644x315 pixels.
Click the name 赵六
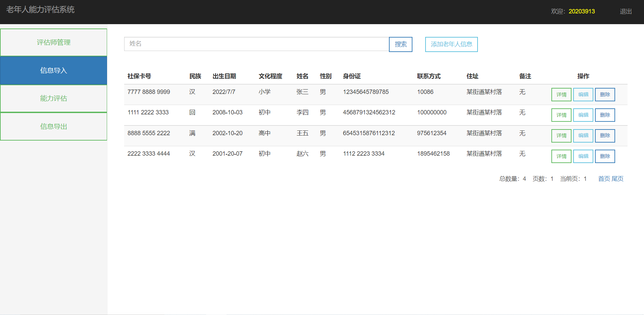click(x=302, y=154)
